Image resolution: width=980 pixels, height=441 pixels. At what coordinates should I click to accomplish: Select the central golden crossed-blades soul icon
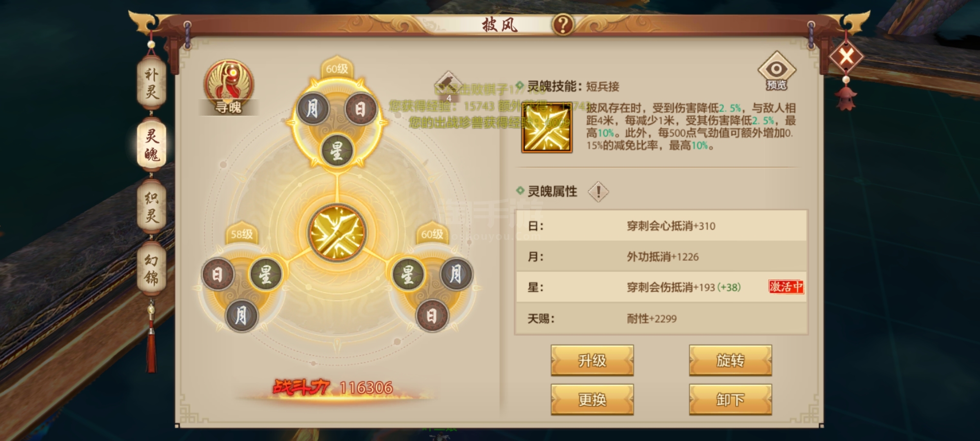(337, 233)
